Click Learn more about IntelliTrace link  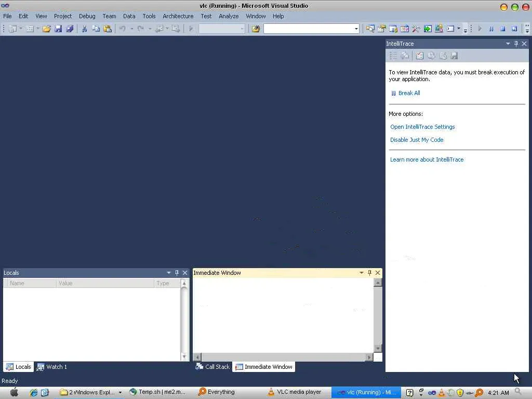point(427,159)
